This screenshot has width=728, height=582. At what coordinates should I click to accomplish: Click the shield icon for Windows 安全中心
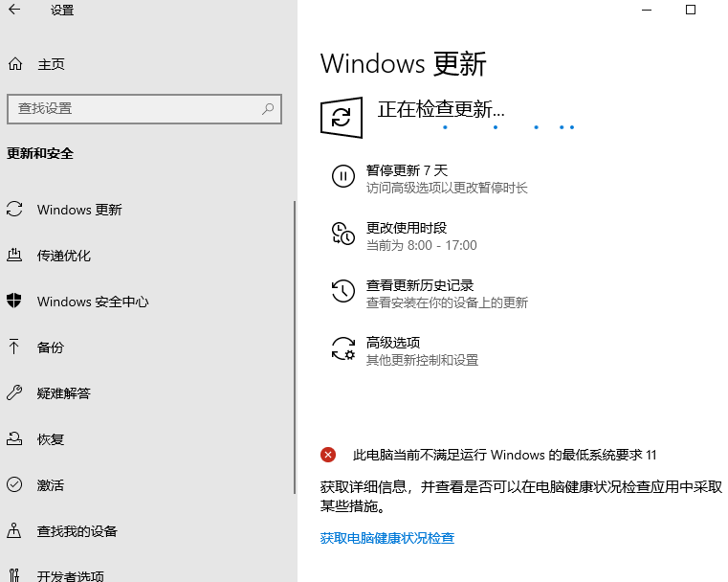coord(14,301)
